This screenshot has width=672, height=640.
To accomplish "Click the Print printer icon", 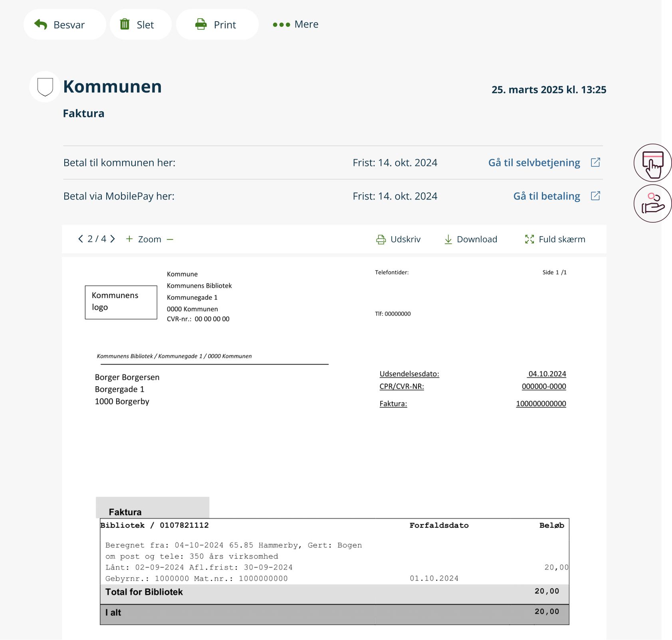I will pos(201,24).
